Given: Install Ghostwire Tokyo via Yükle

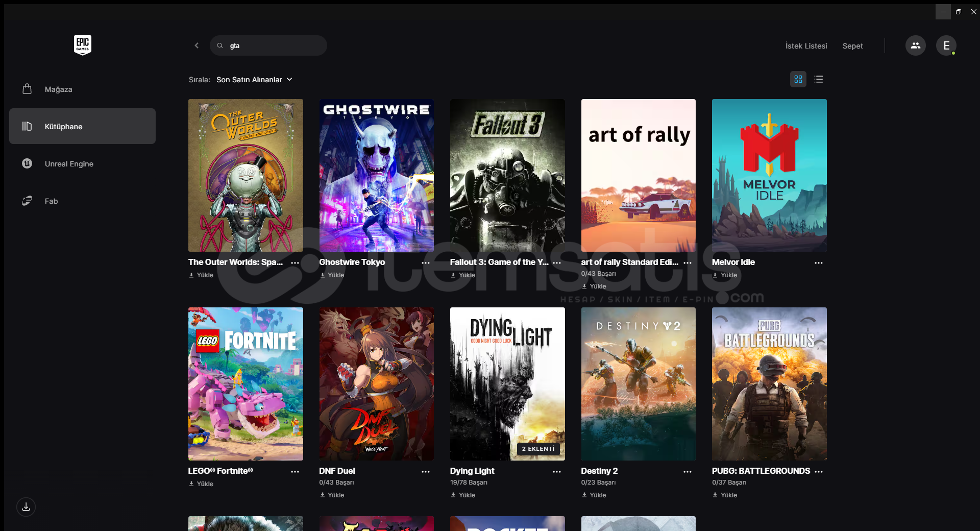Looking at the screenshot, I should click(x=332, y=275).
